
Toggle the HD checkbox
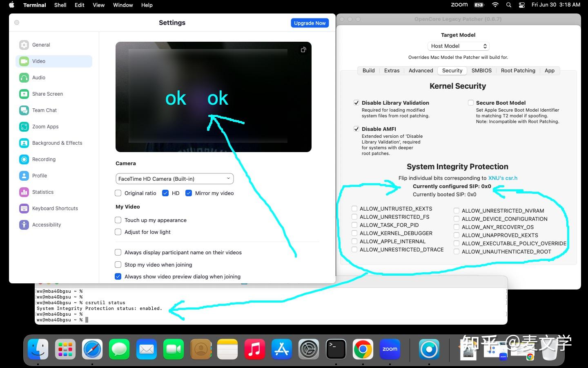pos(165,193)
